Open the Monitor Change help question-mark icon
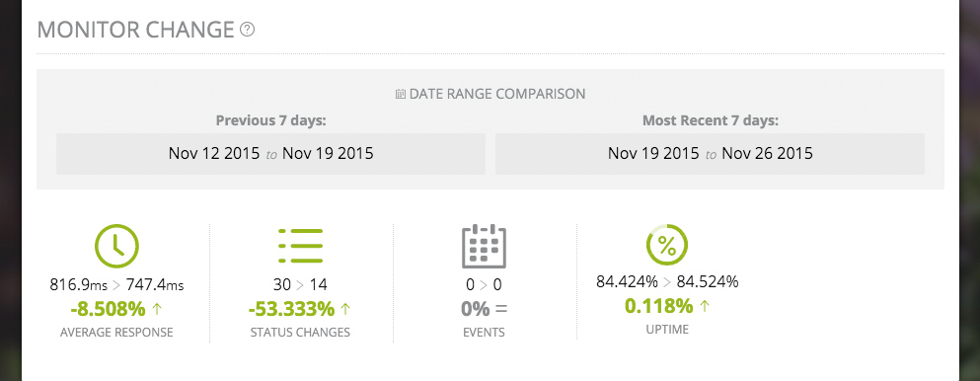This screenshot has width=980, height=381. pyautogui.click(x=248, y=30)
